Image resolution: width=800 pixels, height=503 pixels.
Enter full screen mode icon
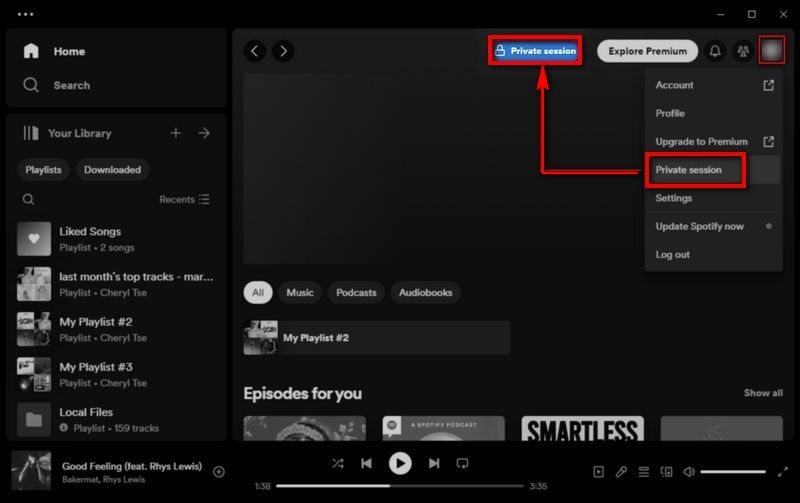tap(783, 472)
